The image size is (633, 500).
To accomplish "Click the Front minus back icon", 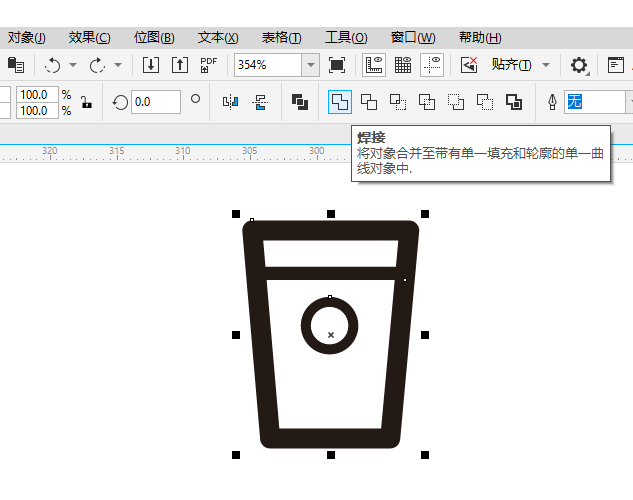I will 456,102.
